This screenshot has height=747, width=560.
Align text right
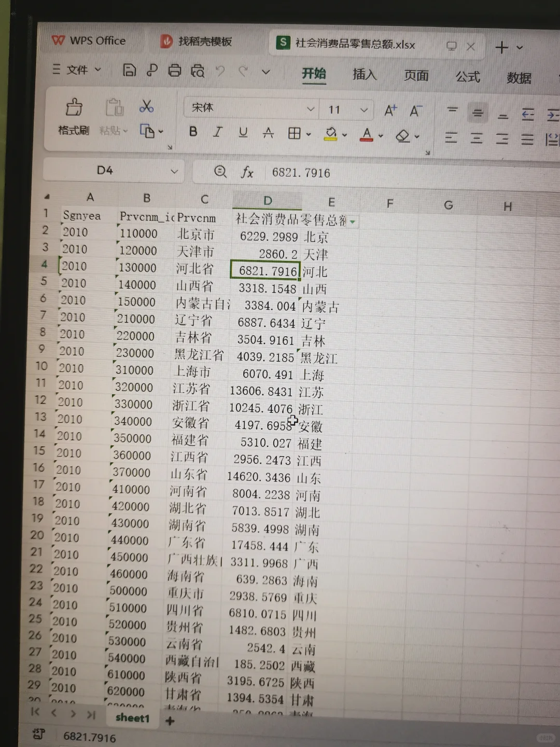coord(502,139)
